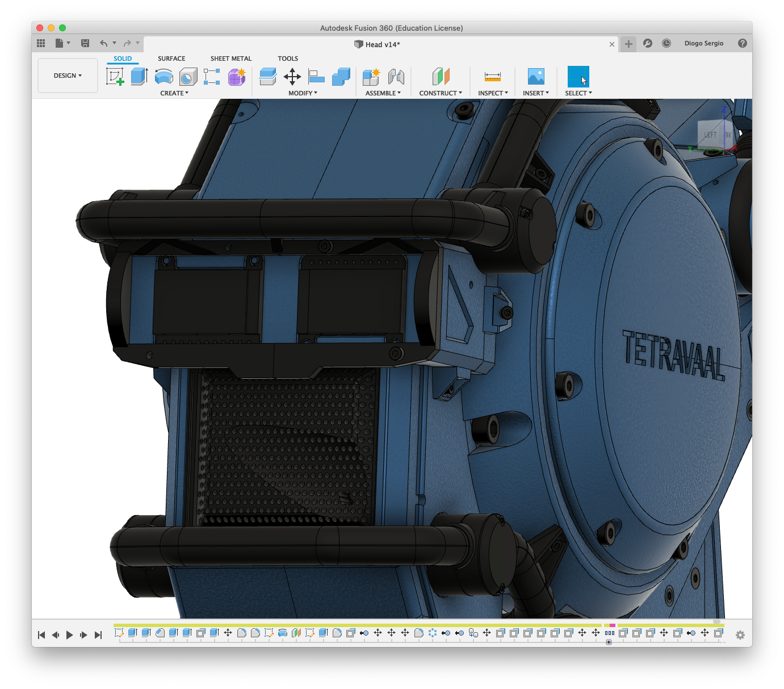
Task: Open the undo history dropdown arrow
Action: [114, 43]
